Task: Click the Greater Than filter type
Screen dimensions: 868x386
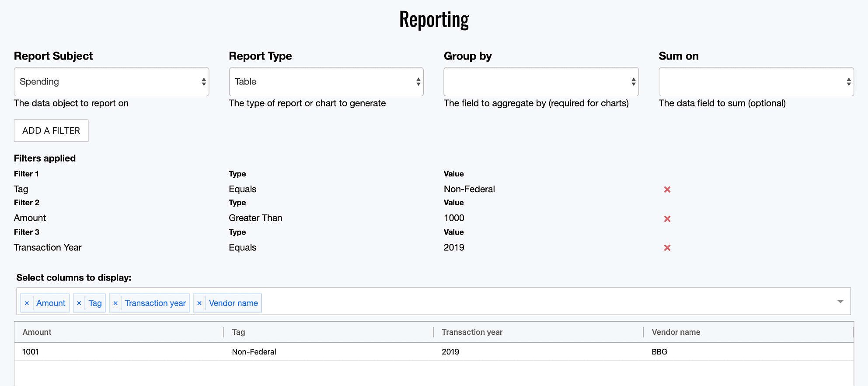Action: 255,218
